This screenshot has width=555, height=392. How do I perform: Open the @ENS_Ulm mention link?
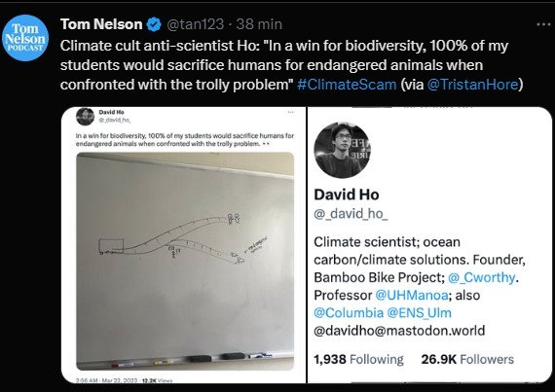click(419, 313)
